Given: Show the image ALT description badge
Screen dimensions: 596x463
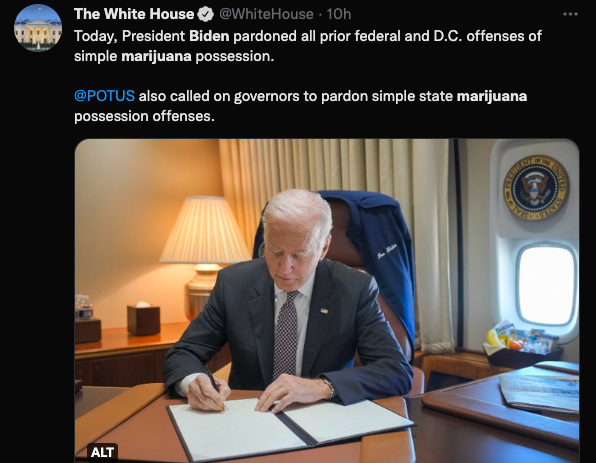Looking at the screenshot, I should click(x=102, y=452).
